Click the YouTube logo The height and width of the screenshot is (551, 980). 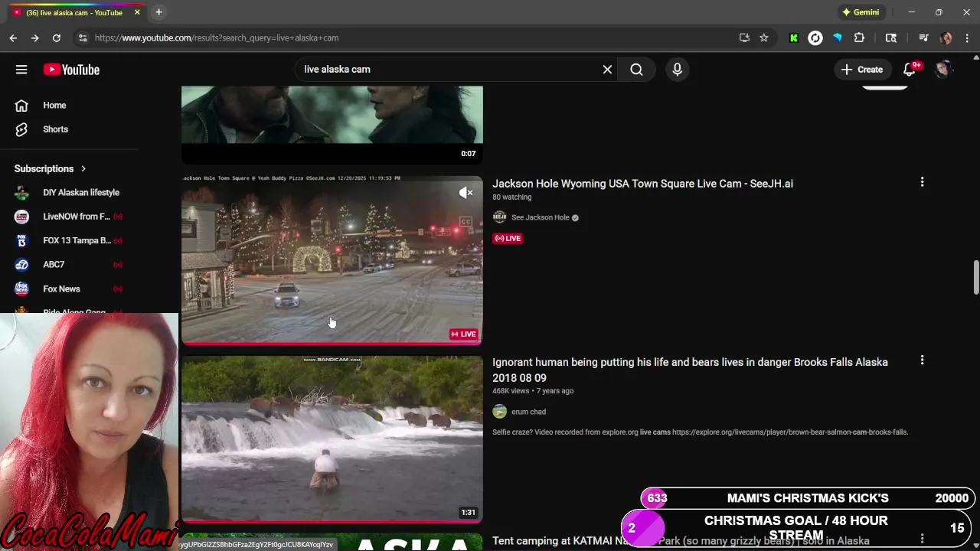pyautogui.click(x=71, y=70)
